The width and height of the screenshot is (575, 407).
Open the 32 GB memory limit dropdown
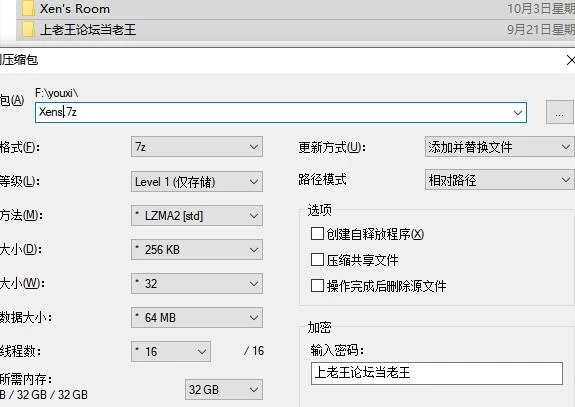(224, 389)
